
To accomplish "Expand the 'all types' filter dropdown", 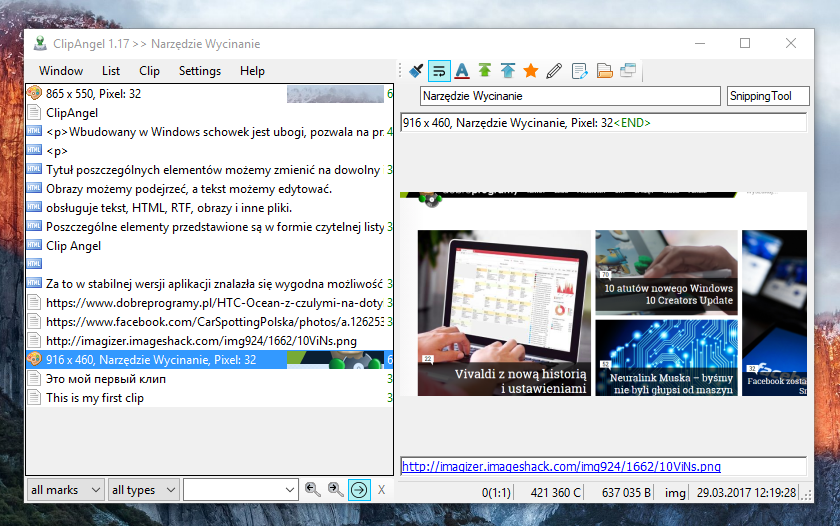I will pos(143,490).
